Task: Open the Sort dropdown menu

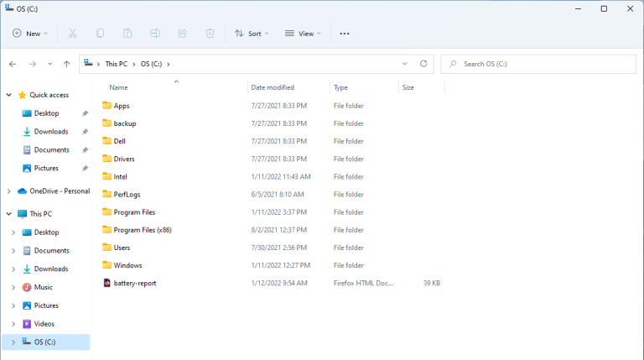Action: (252, 34)
